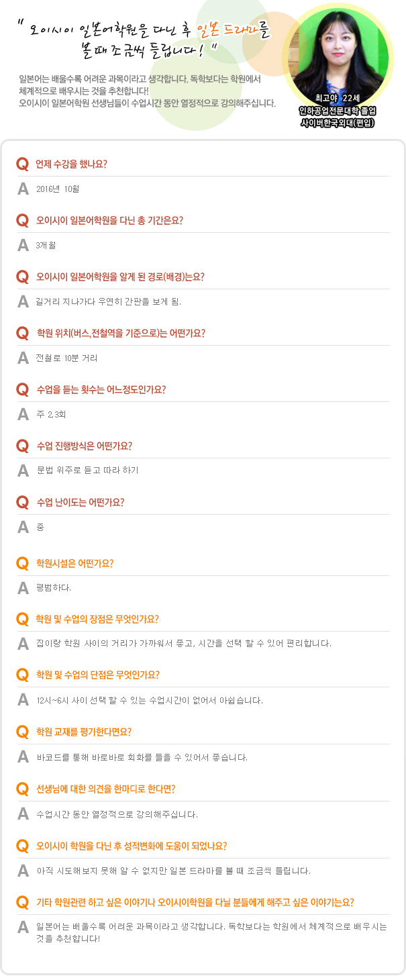
Task: Click the orange Q icon beside "학원시설은 어떤가요?"
Action: coord(23,564)
